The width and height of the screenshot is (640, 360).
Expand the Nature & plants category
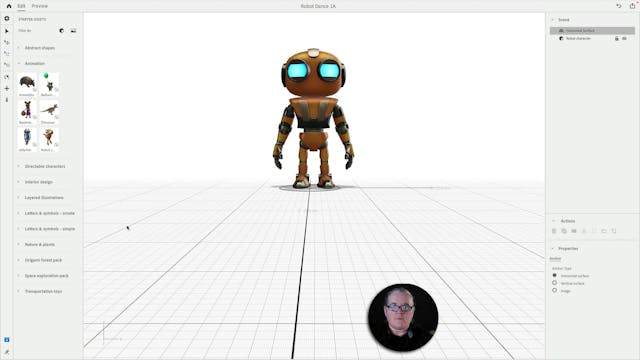point(40,244)
